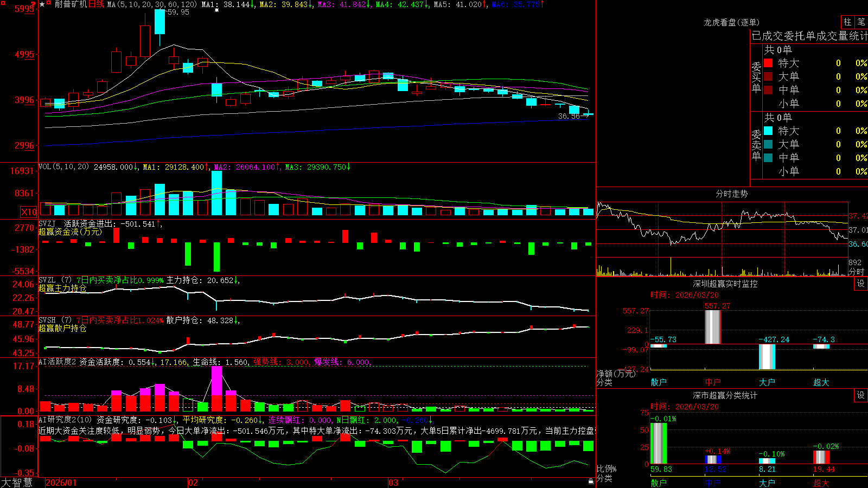
Task: Click the 12.52 中户 bar in 分类统计 chart
Action: [x=713, y=460]
